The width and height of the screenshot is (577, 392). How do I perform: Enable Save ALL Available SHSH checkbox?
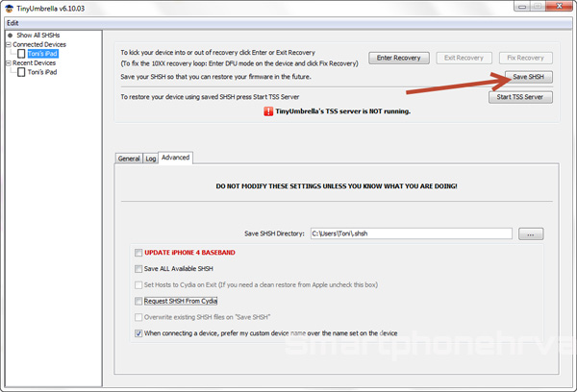138,269
